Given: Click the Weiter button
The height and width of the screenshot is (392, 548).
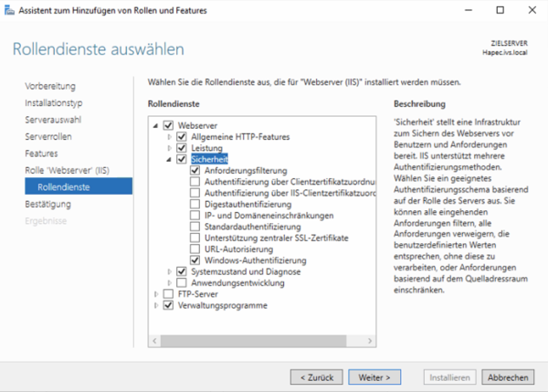Looking at the screenshot, I should (x=374, y=377).
